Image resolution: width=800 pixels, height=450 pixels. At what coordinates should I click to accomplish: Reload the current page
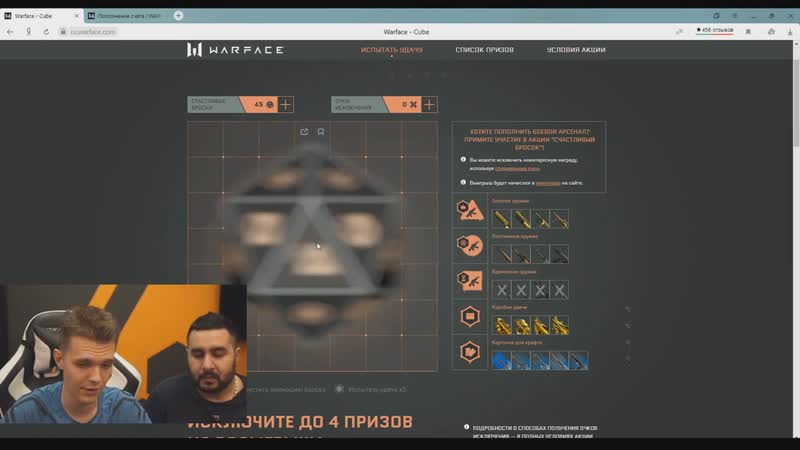coord(46,32)
